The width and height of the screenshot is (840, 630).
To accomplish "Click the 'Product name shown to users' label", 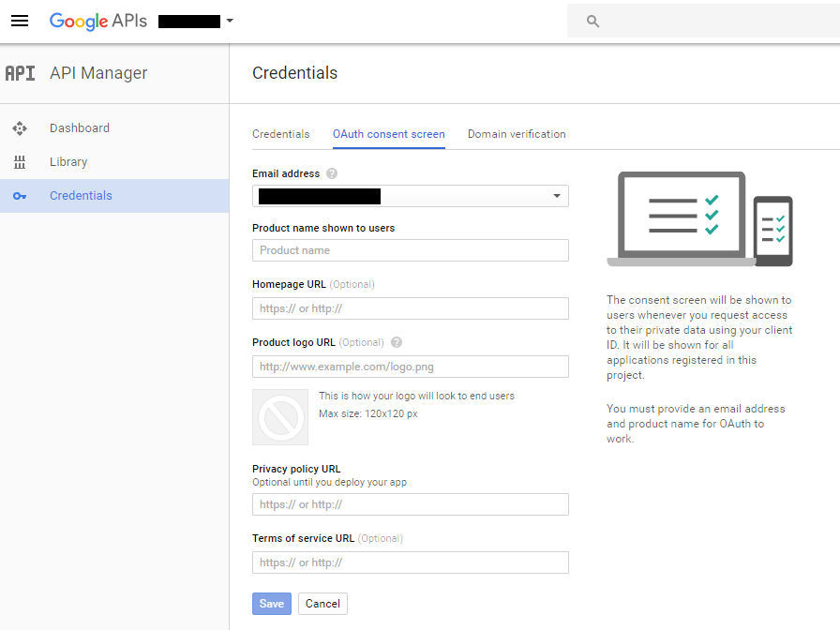I will pos(323,228).
